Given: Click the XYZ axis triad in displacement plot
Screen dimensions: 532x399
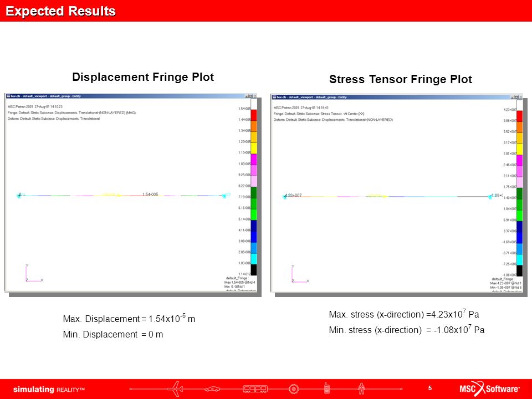Looking at the screenshot, I should [34, 273].
